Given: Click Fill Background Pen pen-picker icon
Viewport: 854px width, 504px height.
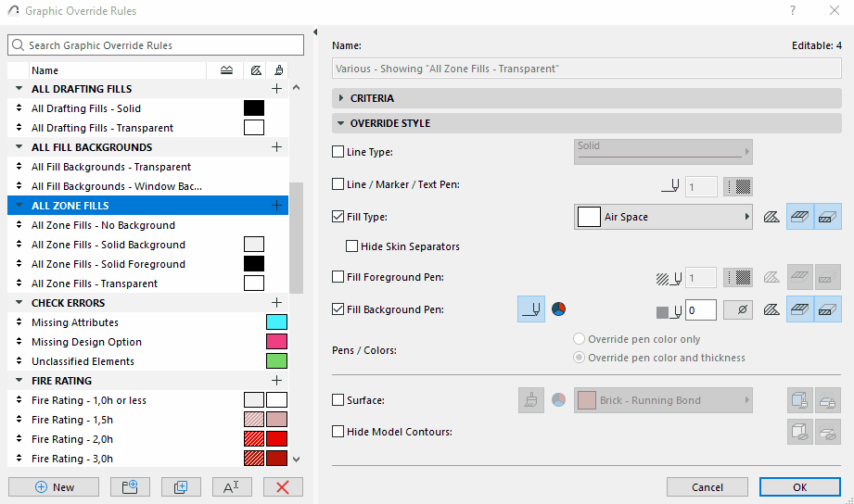Looking at the screenshot, I should pyautogui.click(x=531, y=309).
